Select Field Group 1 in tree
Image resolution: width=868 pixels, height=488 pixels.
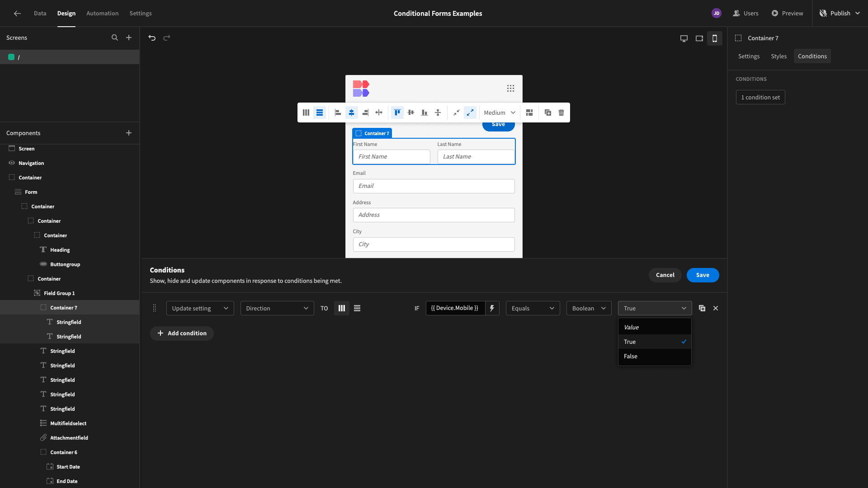click(x=70, y=293)
